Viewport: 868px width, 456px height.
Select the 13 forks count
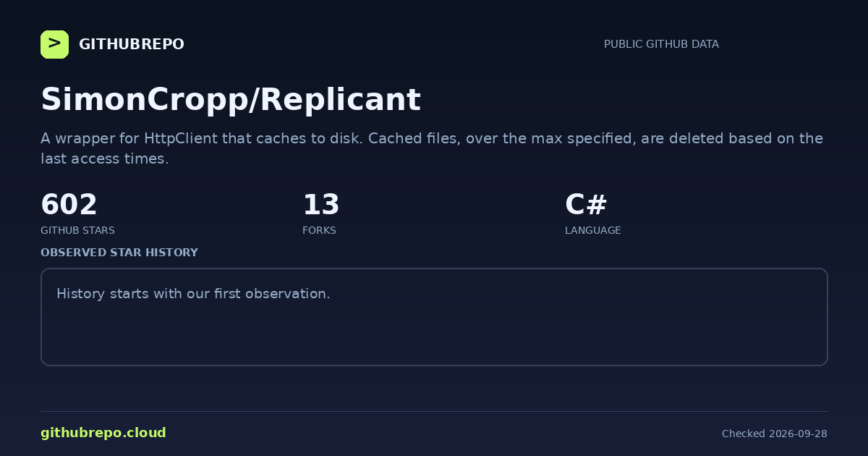tap(320, 205)
